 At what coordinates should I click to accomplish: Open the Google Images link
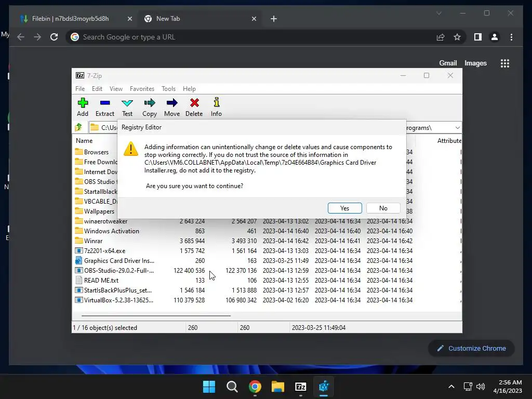[475, 63]
